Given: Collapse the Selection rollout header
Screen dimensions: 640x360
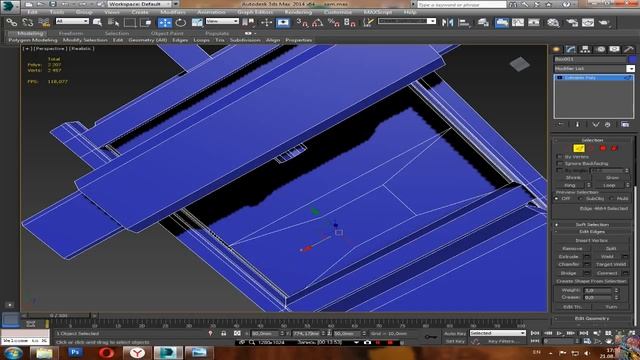Looking at the screenshot, I should pos(593,140).
